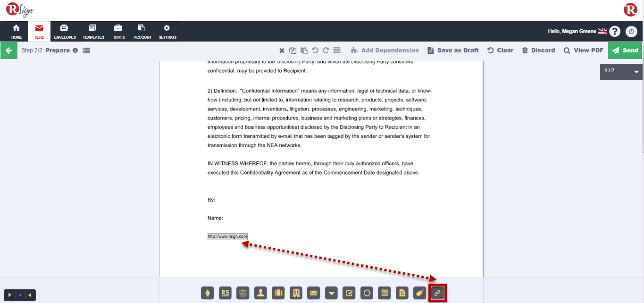Pick the Email envelope control icon
This screenshot has width=644, height=303.
pyautogui.click(x=314, y=293)
